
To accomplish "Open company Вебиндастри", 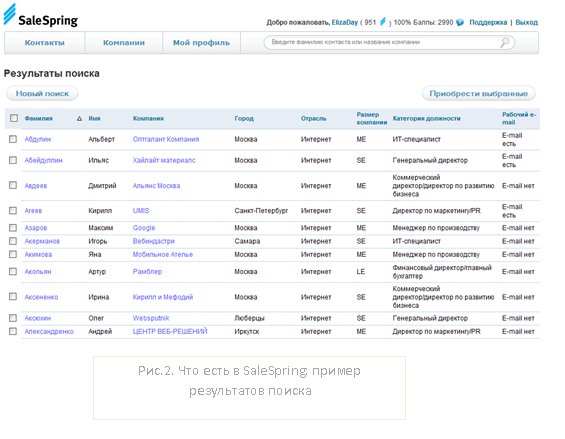I will click(154, 241).
